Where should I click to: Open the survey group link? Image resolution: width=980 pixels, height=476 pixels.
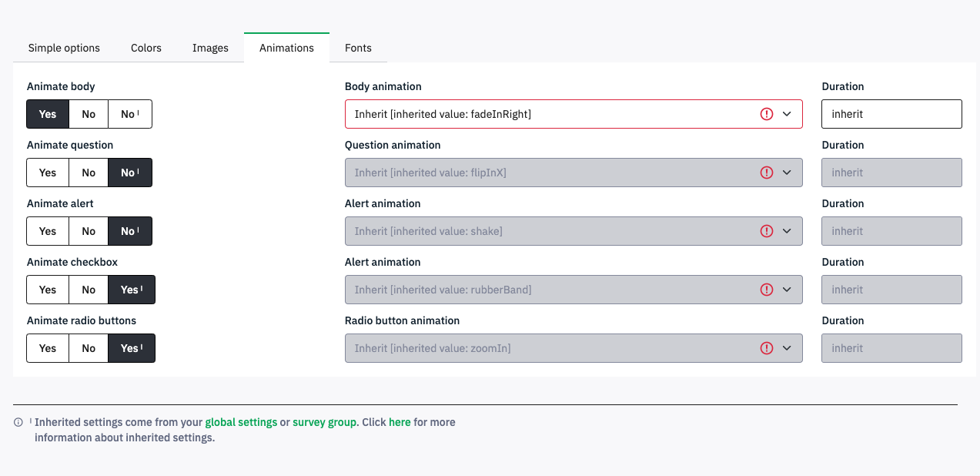point(324,422)
